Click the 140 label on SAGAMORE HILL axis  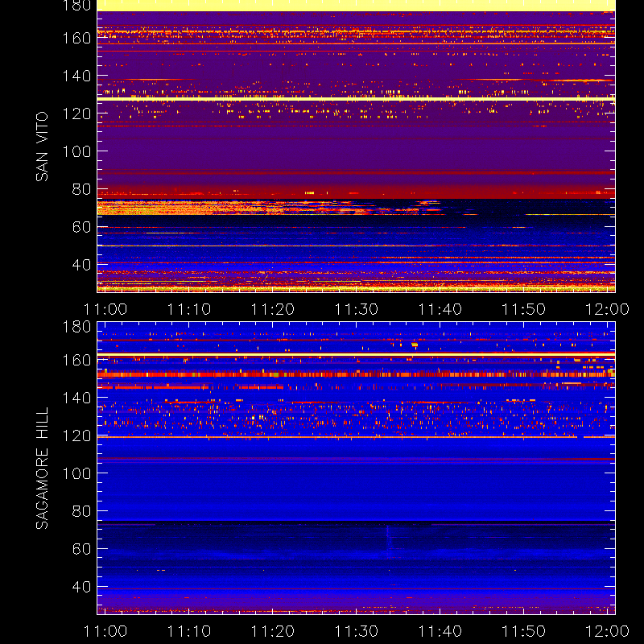(x=76, y=398)
